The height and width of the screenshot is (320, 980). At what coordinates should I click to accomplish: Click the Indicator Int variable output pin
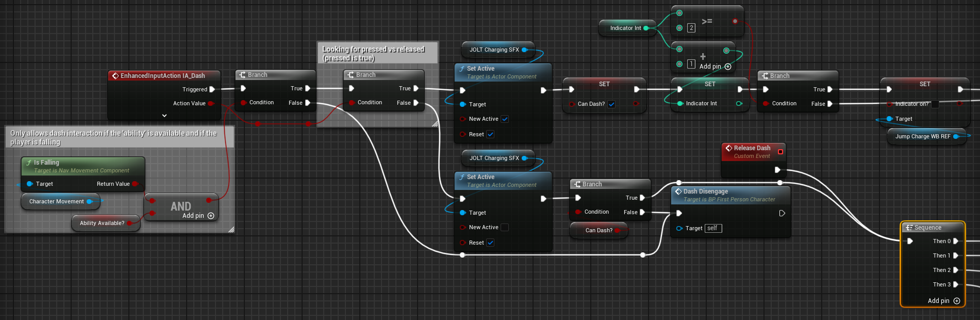pos(646,28)
